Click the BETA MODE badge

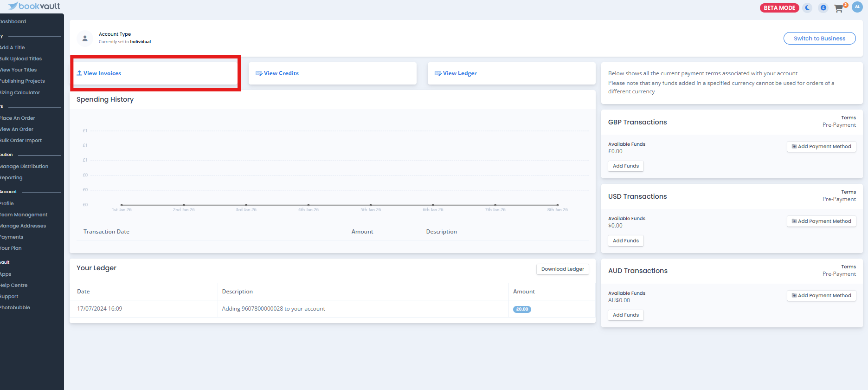[x=779, y=8]
